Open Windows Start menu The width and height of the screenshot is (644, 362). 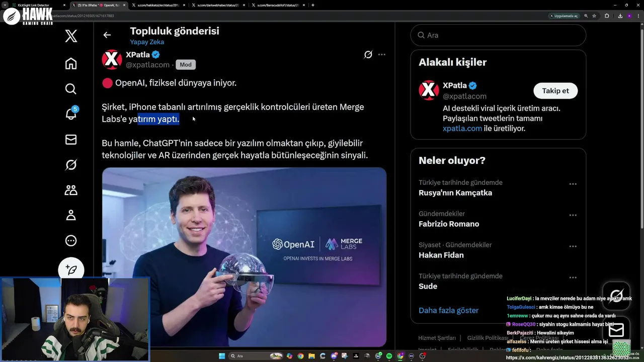(222, 356)
